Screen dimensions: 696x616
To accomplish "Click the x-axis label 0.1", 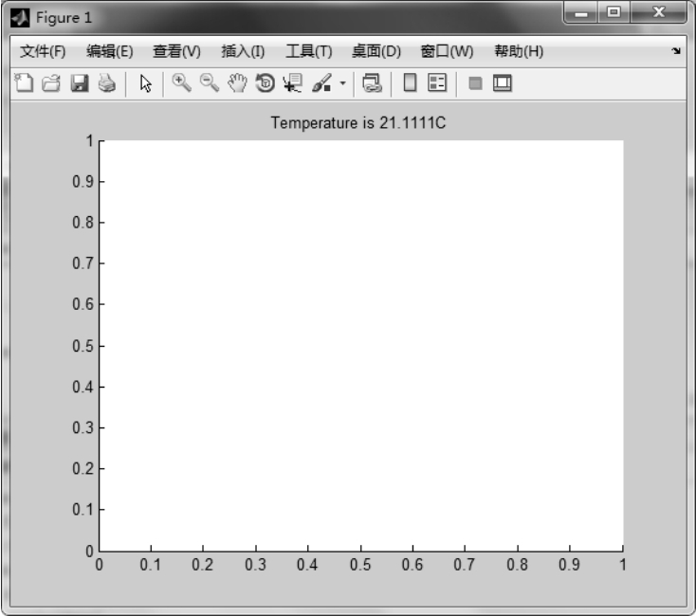I will (151, 565).
